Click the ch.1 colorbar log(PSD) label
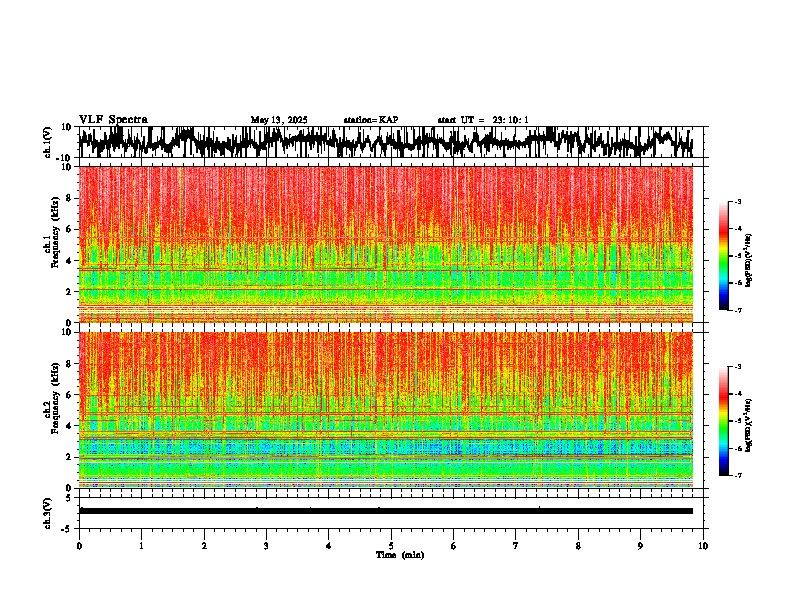Image resolution: width=792 pixels, height=612 pixels. 748,260
